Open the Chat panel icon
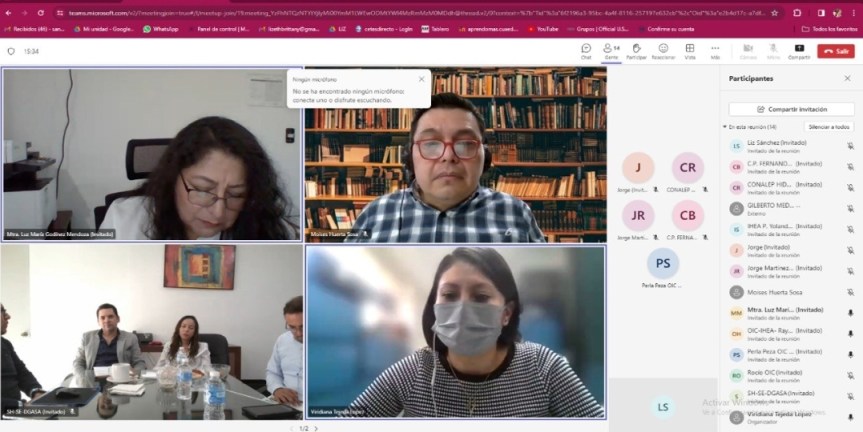This screenshot has width=863, height=432. pyautogui.click(x=586, y=50)
